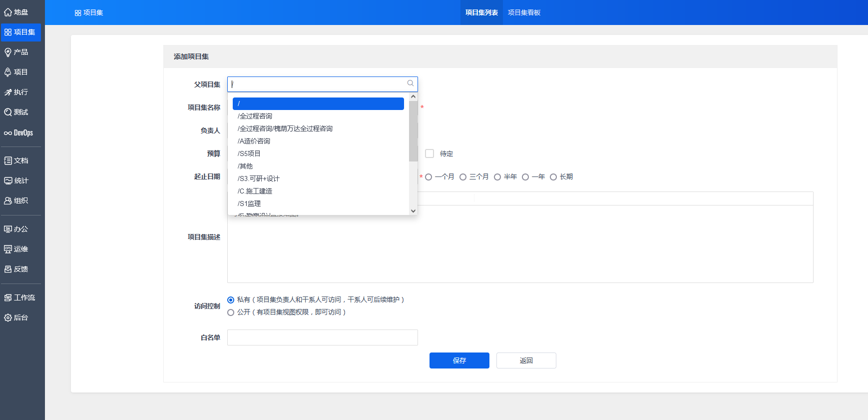The image size is (868, 420).
Task: Pick /A造价咨询 in parent program list
Action: point(254,141)
